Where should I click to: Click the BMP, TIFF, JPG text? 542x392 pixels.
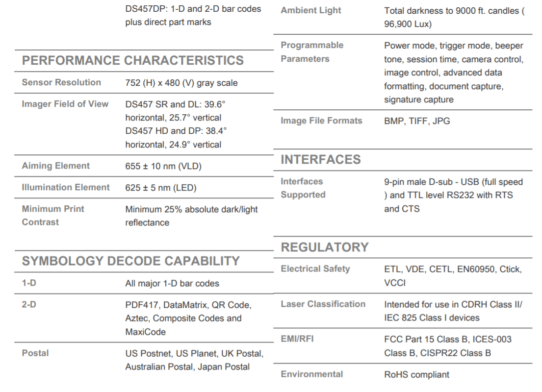417,121
